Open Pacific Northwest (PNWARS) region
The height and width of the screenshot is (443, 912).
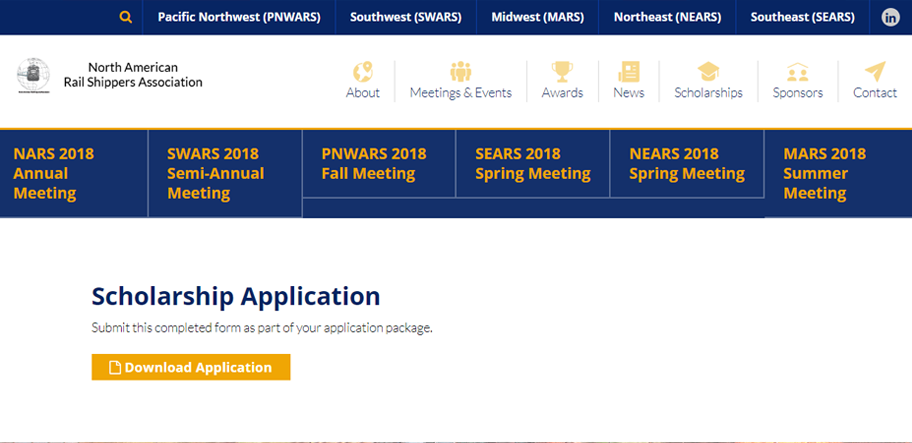pos(239,17)
